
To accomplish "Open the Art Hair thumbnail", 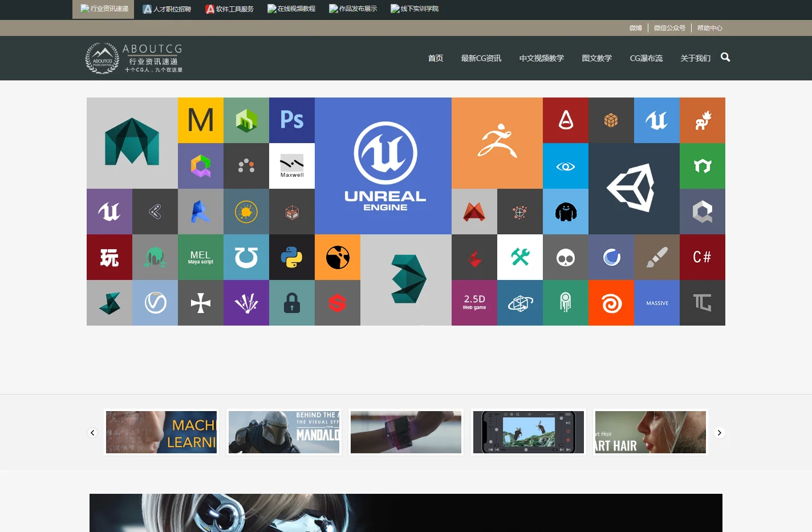I will (651, 432).
